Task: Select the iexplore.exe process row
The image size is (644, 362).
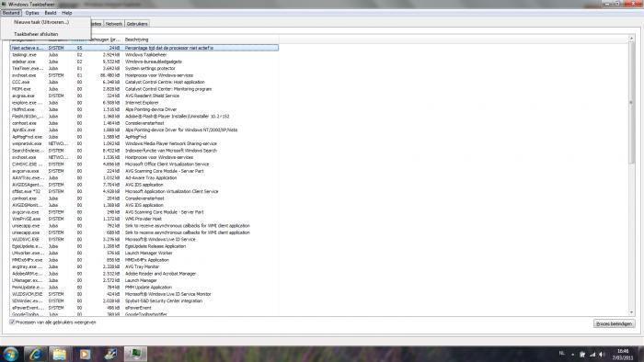Action: coord(144,103)
